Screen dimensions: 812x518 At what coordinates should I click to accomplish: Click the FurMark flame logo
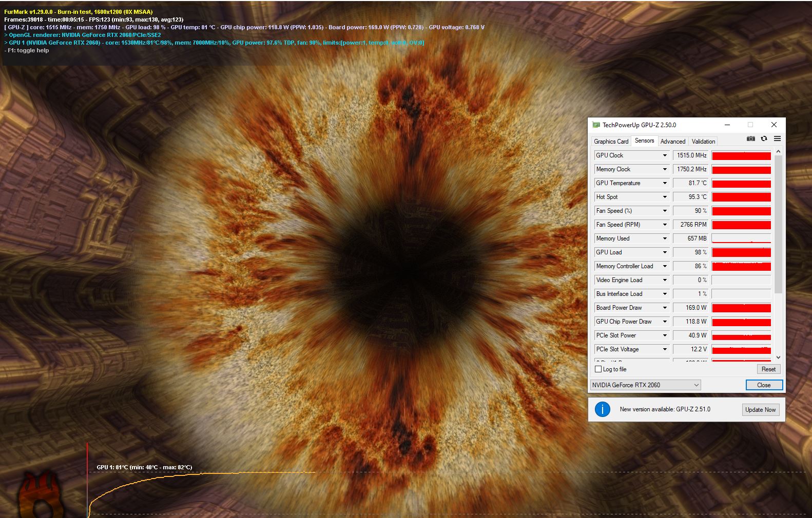click(x=41, y=495)
